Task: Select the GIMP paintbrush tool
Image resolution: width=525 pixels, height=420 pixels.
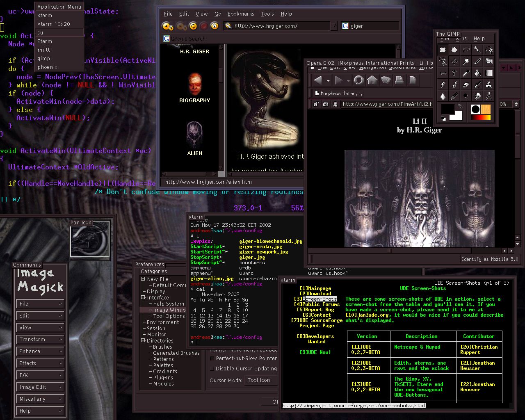Action: (454, 84)
